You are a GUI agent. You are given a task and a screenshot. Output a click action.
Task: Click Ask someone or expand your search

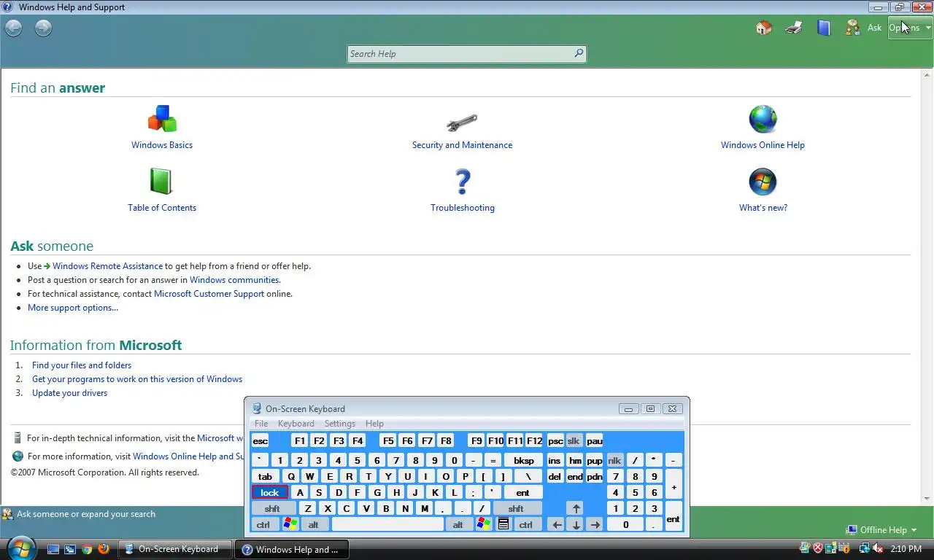coord(86,514)
